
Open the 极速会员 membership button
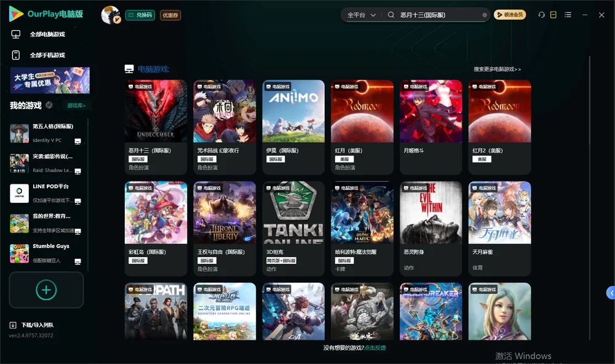coord(510,15)
